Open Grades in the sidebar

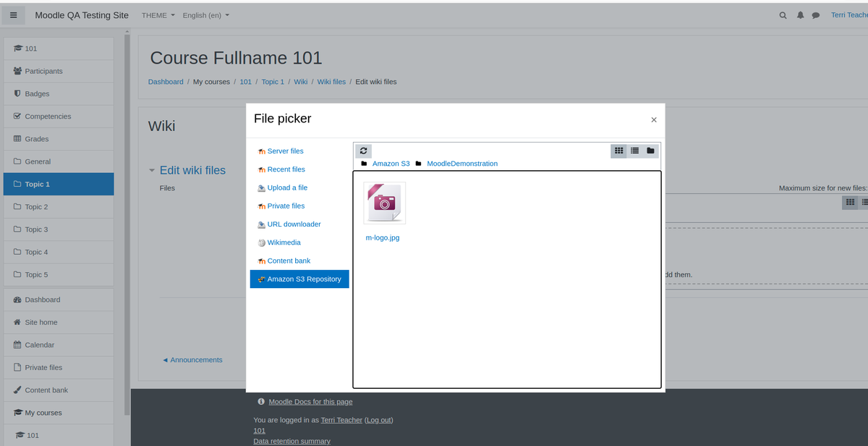coord(59,139)
